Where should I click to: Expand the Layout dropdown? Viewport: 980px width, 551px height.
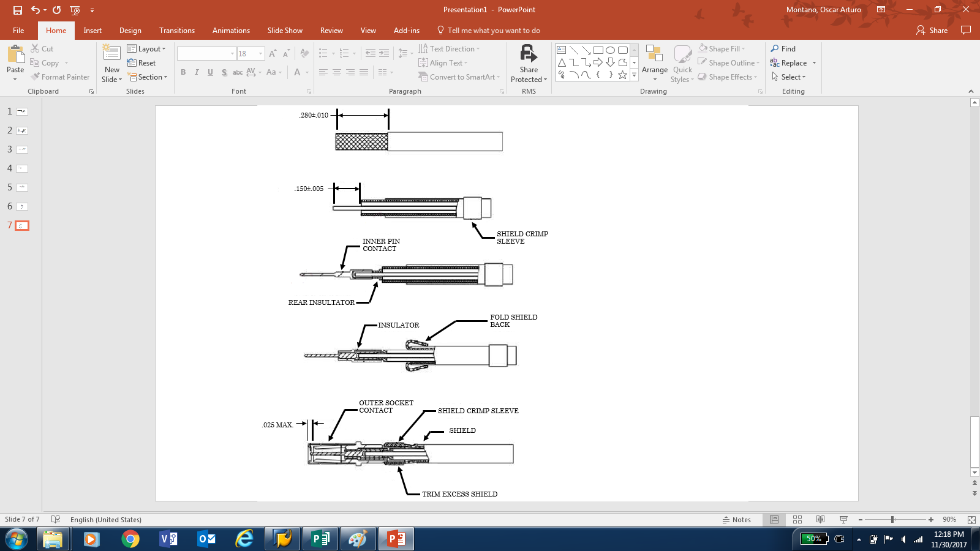coord(146,49)
